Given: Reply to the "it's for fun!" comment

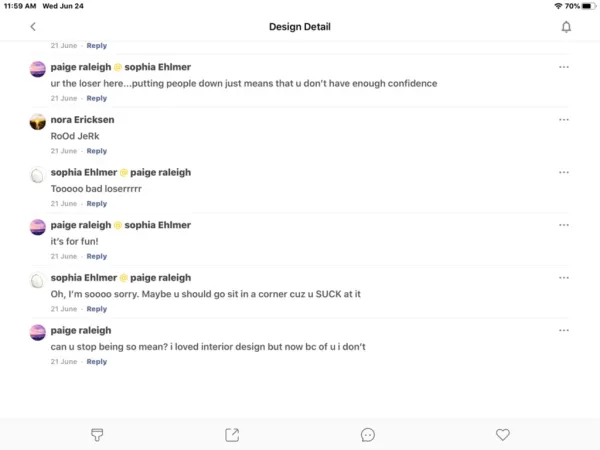Looking at the screenshot, I should click(97, 256).
